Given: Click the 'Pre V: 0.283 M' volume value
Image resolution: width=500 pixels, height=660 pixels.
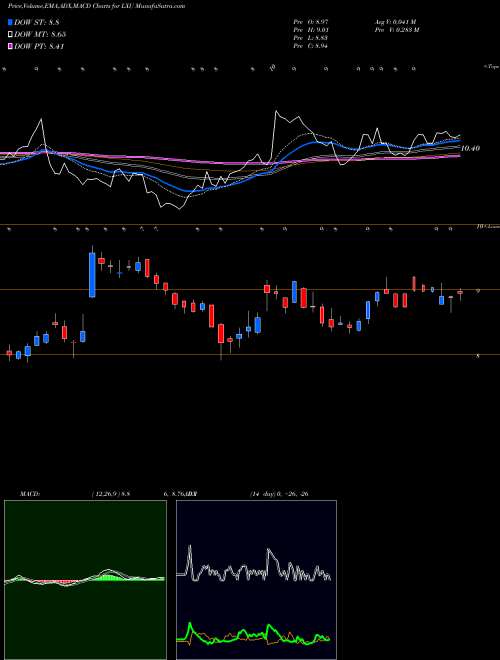Looking at the screenshot, I should coord(396,30).
